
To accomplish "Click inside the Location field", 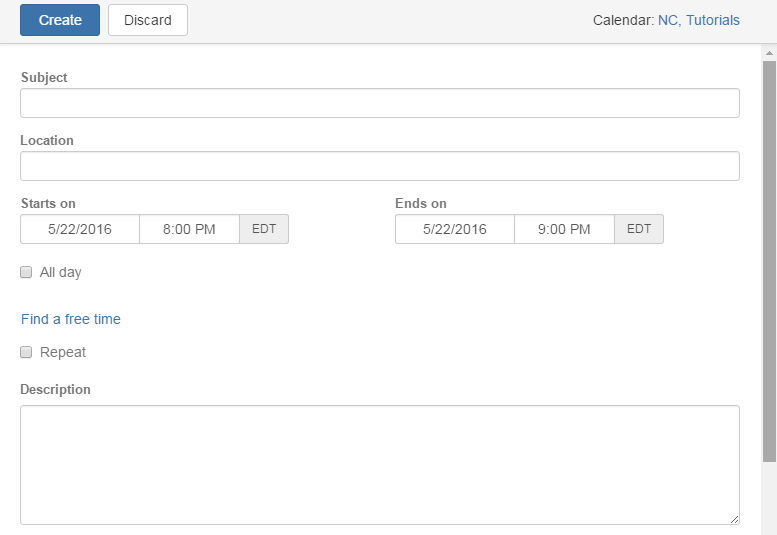I will click(380, 166).
